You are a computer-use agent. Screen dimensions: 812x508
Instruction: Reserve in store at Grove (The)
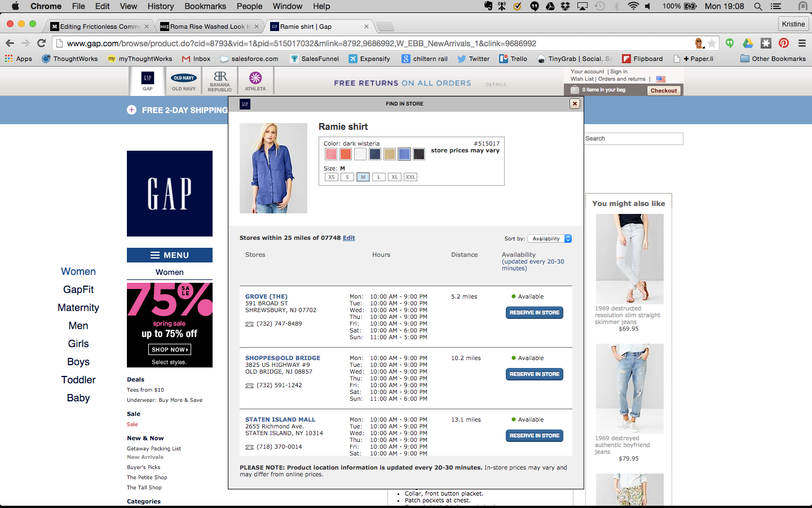[x=535, y=313]
